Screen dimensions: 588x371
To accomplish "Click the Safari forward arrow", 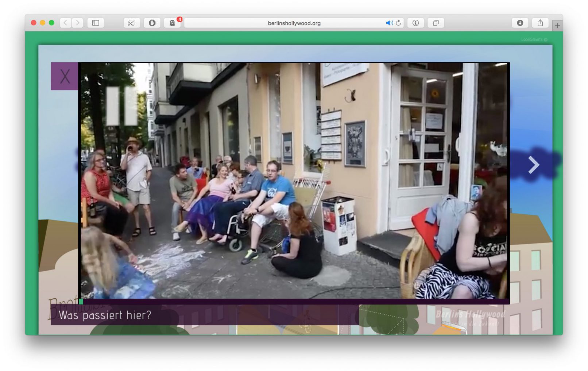I will click(x=77, y=23).
